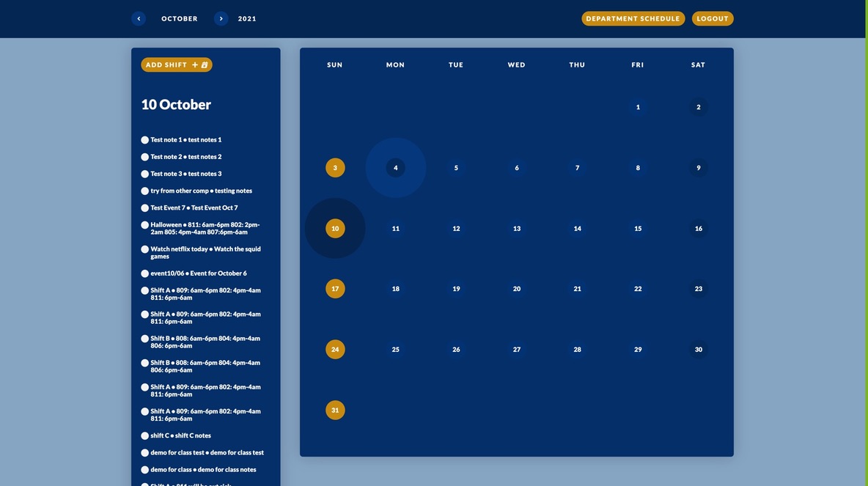Screen dimensions: 868x486
Task: Select 'try from other comp' bullet
Action: click(x=144, y=191)
